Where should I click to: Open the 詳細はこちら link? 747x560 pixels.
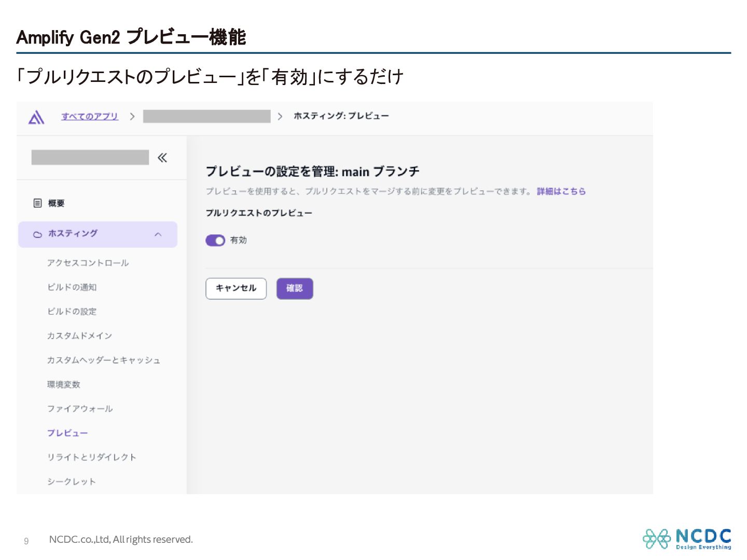[x=561, y=191]
